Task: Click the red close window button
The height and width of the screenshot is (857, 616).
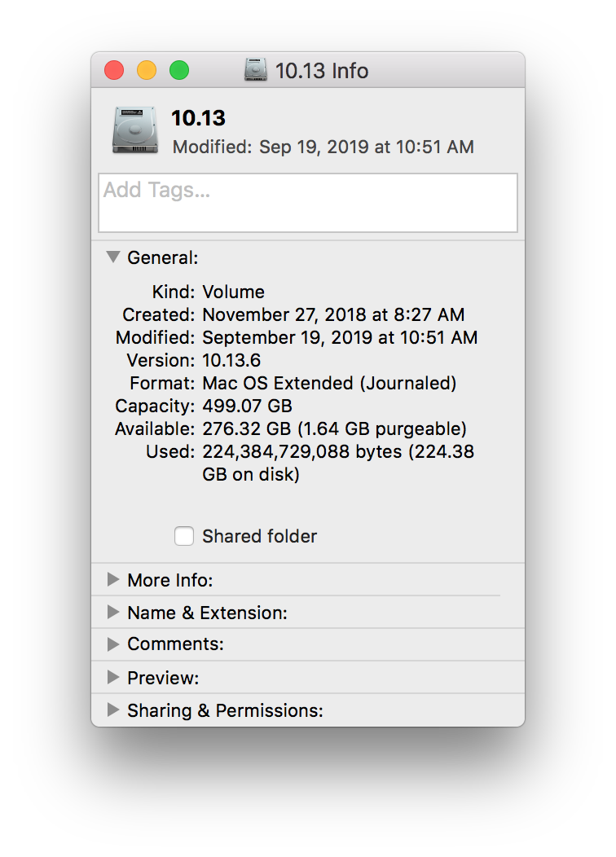Action: coord(114,71)
